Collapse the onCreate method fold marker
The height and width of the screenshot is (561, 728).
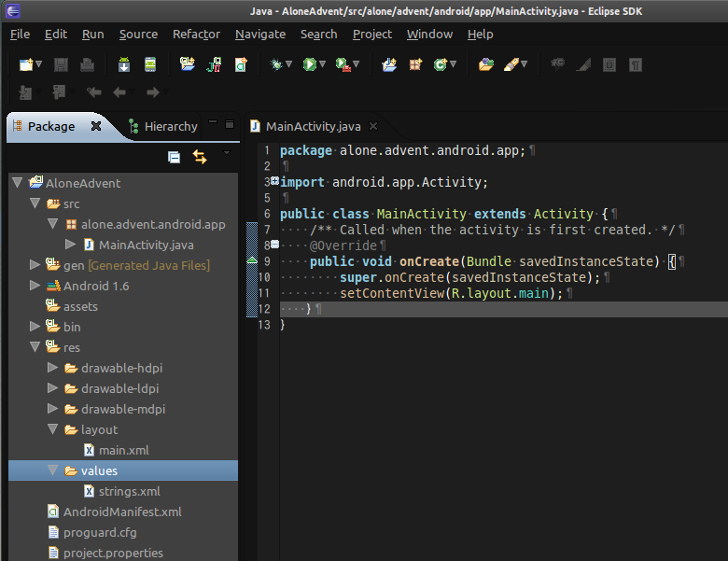click(274, 244)
